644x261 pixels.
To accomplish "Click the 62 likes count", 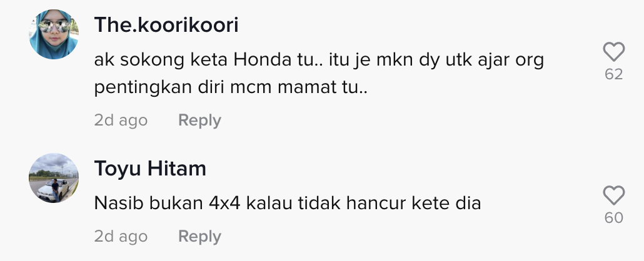I will tap(613, 74).
